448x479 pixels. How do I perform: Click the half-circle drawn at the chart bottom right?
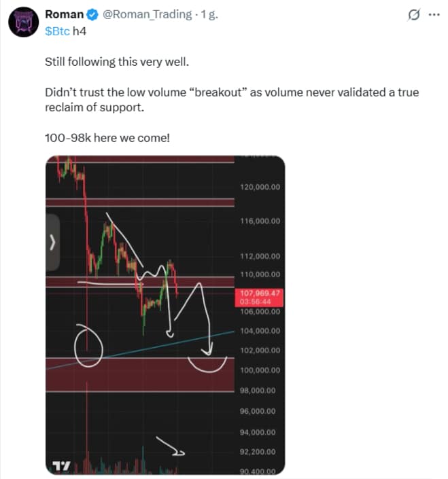click(x=207, y=366)
